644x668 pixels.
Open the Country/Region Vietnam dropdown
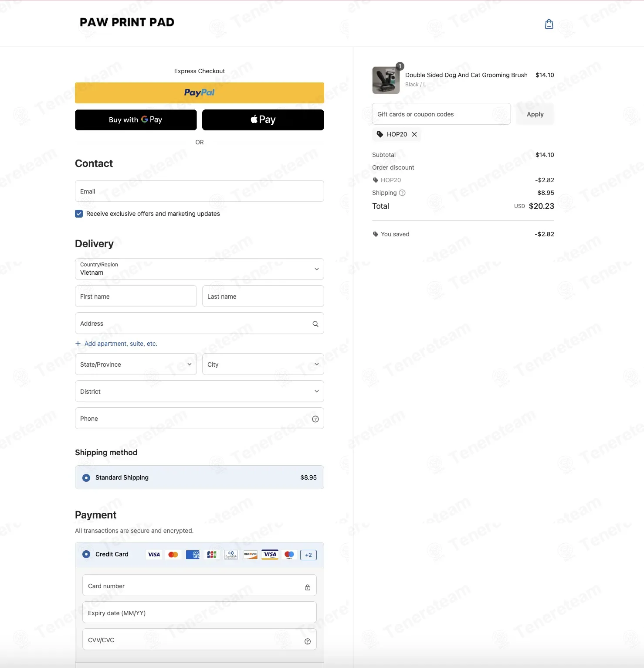[200, 269]
